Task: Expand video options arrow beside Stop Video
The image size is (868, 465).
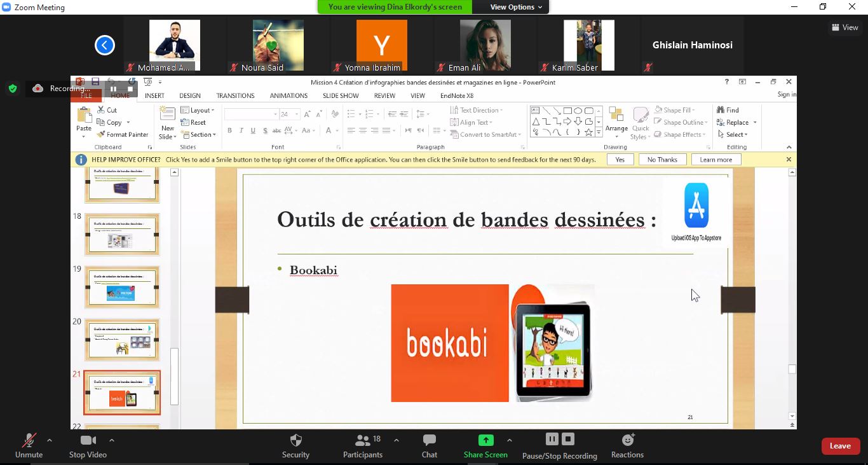Action: [112, 440]
